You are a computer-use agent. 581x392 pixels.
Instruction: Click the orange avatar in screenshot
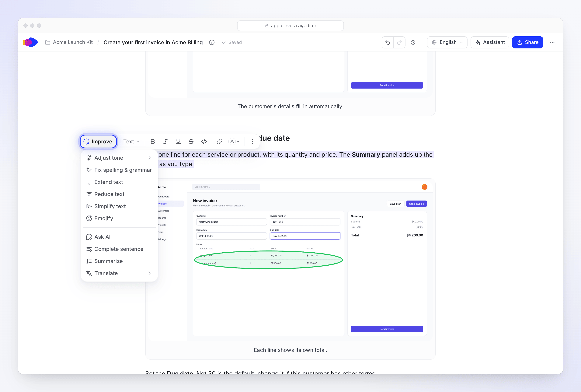pyautogui.click(x=424, y=187)
